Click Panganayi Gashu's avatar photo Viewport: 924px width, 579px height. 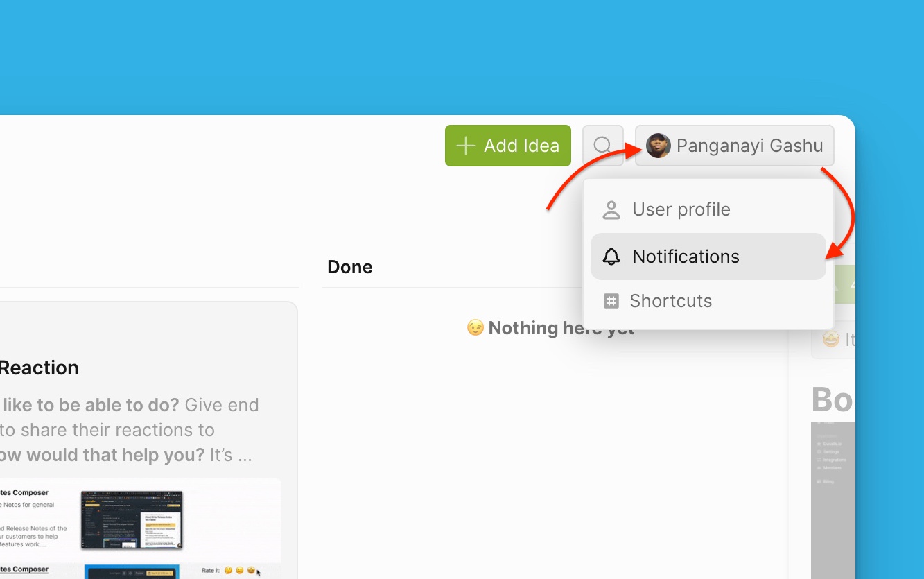pos(658,146)
